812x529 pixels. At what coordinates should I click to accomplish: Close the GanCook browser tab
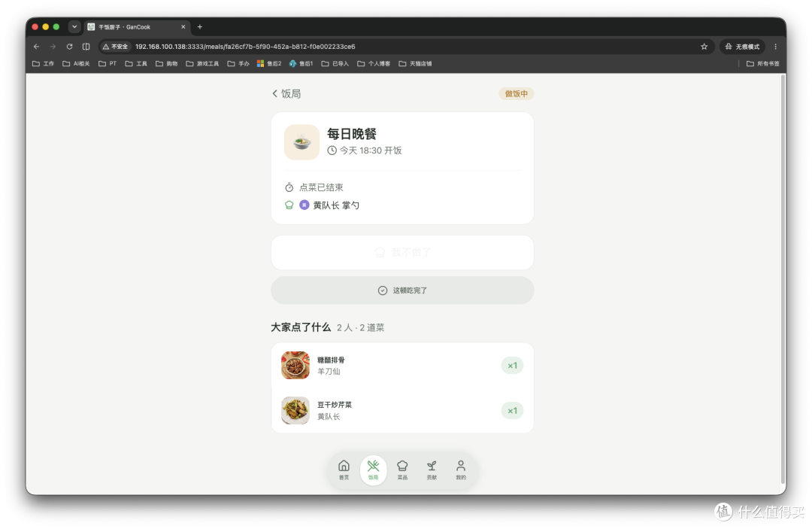point(183,27)
